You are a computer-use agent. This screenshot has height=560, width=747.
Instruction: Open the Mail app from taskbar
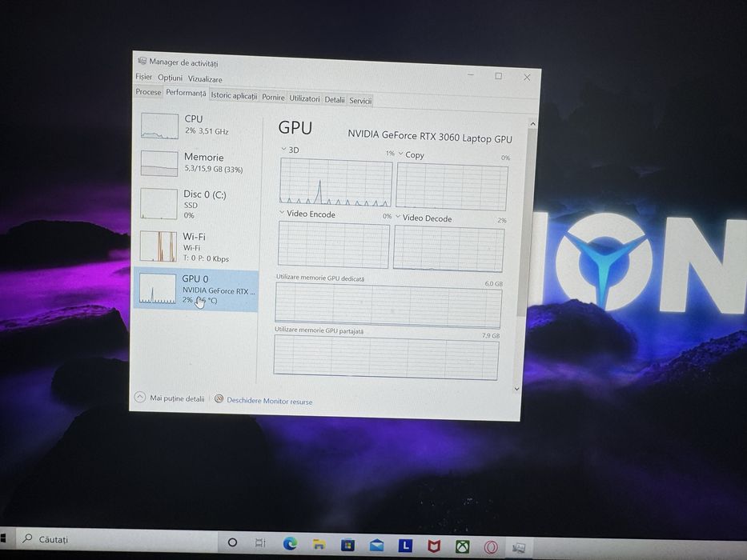point(376,546)
